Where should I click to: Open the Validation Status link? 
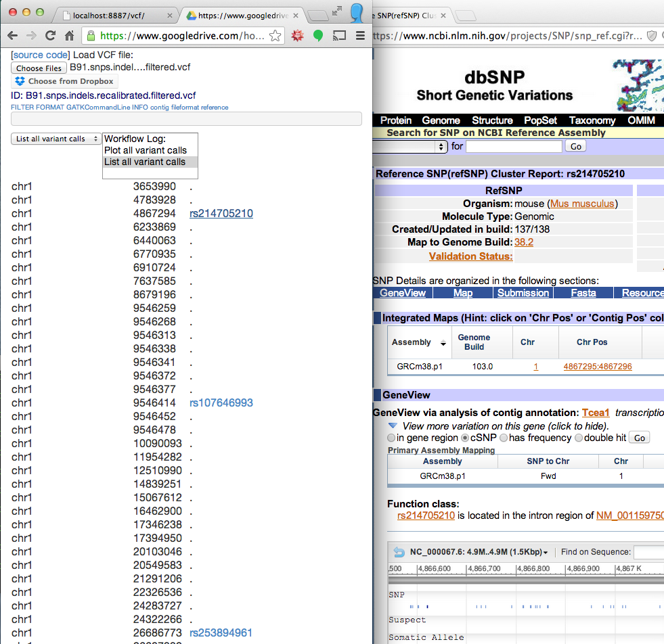(x=470, y=256)
